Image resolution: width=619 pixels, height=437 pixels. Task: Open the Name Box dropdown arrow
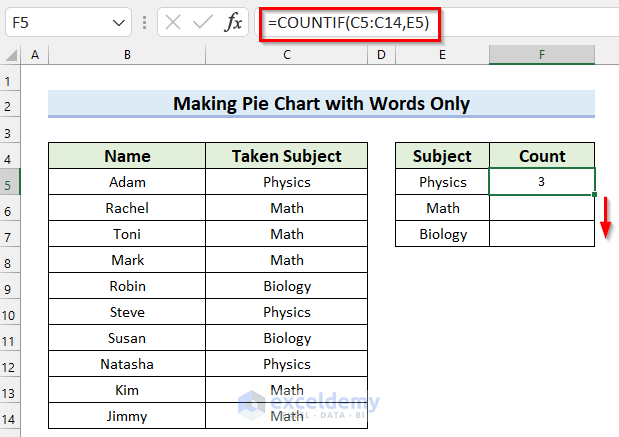pyautogui.click(x=119, y=23)
